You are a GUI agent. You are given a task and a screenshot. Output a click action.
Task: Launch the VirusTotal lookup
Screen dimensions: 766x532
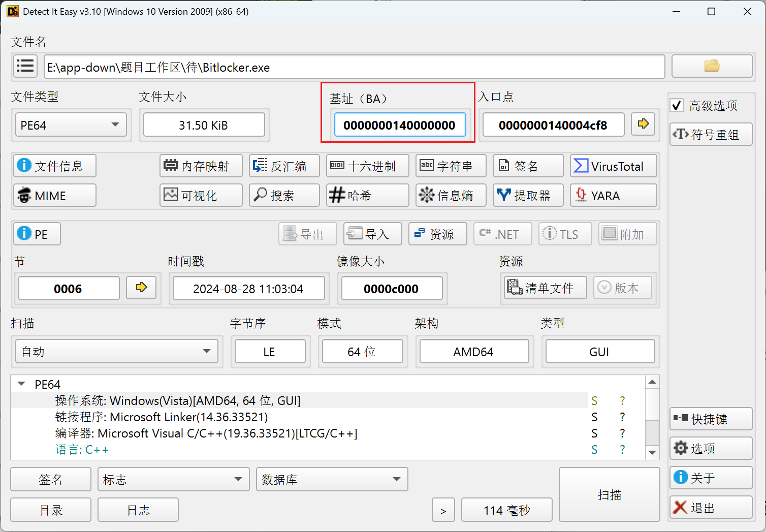tap(613, 166)
